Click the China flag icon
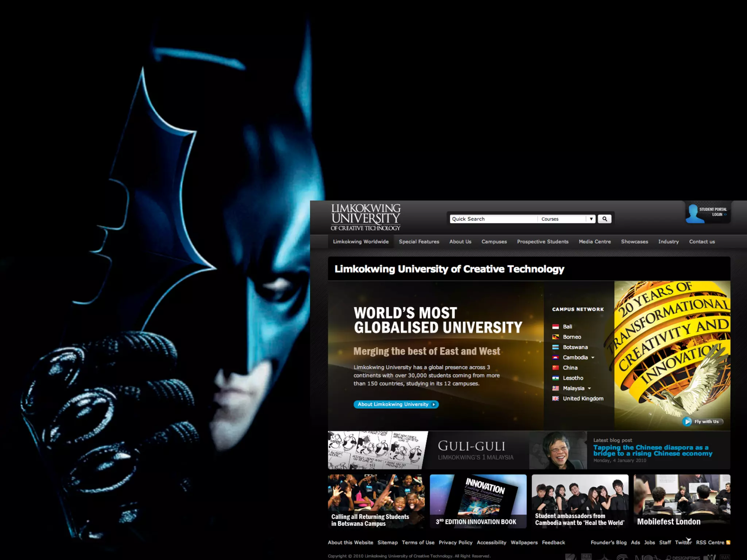 click(x=556, y=367)
